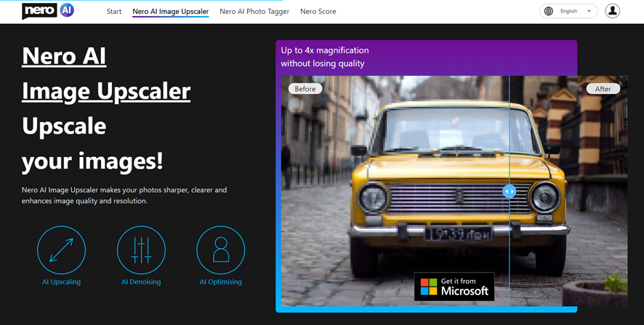Click the AI Optimising label
Viewport: 644px width, 325px height.
(x=220, y=282)
